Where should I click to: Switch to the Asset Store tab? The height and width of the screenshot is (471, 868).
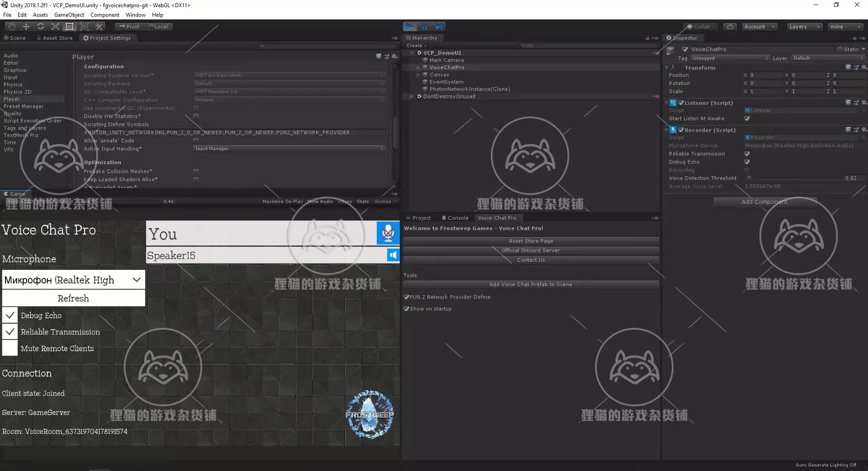(x=54, y=38)
